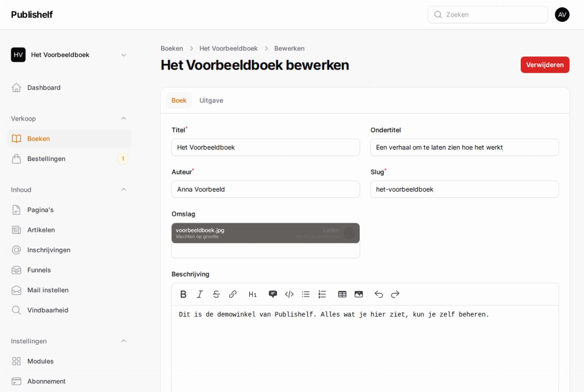Click the orders badge showing 1

(x=123, y=159)
